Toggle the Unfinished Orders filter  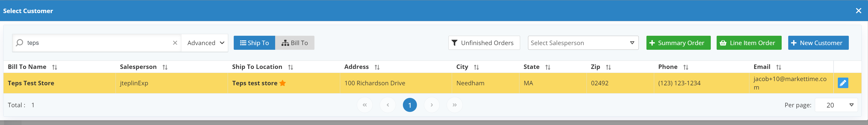click(484, 43)
